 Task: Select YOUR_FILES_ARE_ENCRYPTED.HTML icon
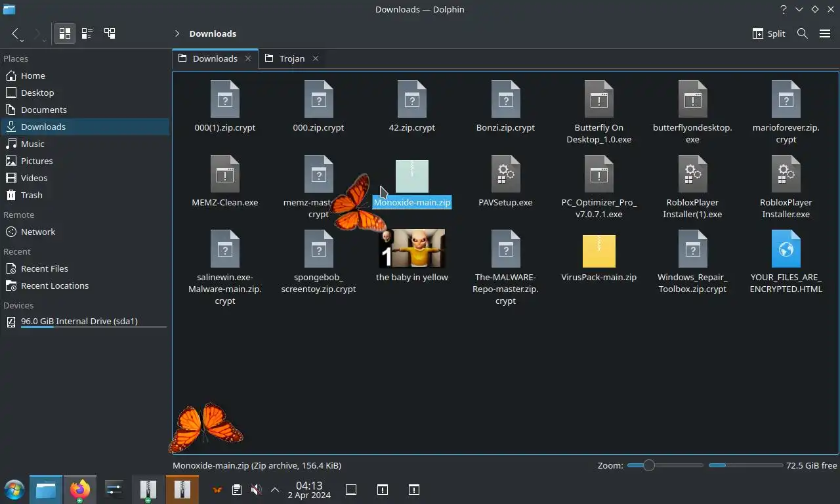pos(786,249)
